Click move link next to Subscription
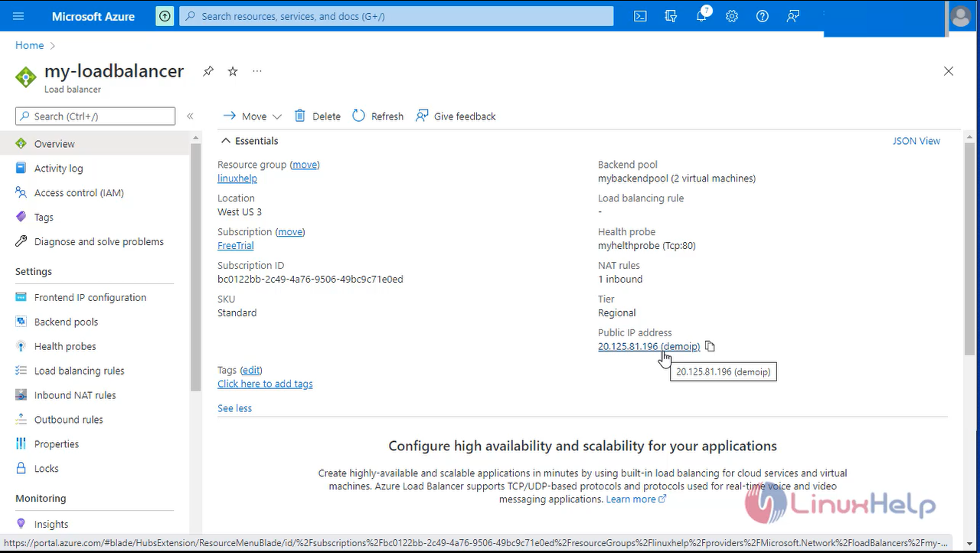The image size is (980, 553). click(x=289, y=232)
